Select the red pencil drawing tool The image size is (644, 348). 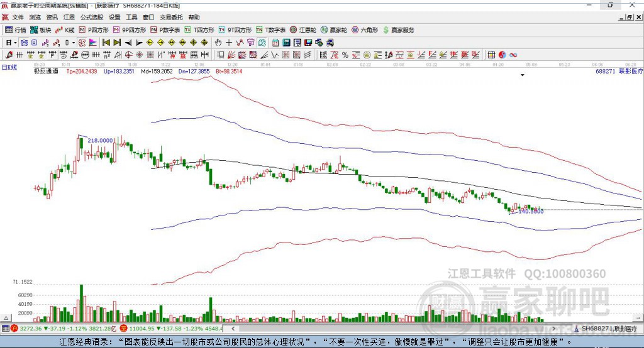(x=9, y=55)
